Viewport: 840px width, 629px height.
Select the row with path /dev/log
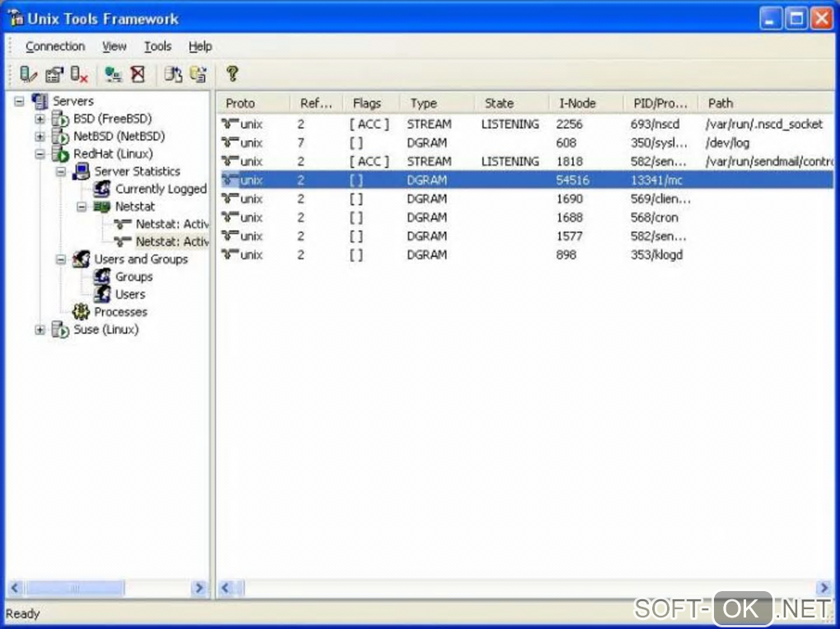click(525, 143)
